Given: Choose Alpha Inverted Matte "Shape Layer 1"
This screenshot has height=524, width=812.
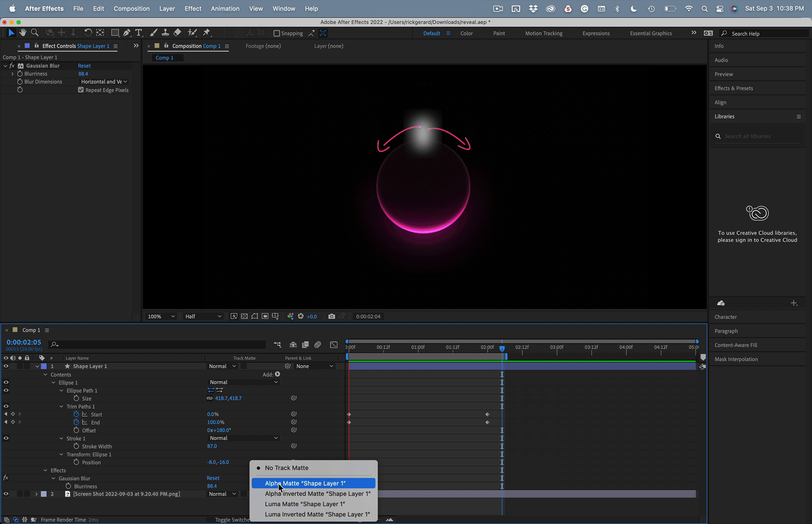Looking at the screenshot, I should coord(318,493).
